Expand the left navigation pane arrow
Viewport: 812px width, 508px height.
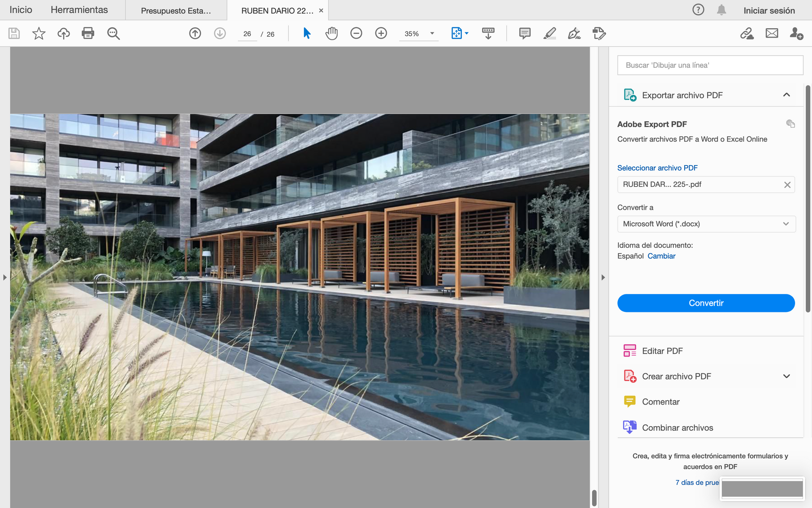(x=5, y=278)
